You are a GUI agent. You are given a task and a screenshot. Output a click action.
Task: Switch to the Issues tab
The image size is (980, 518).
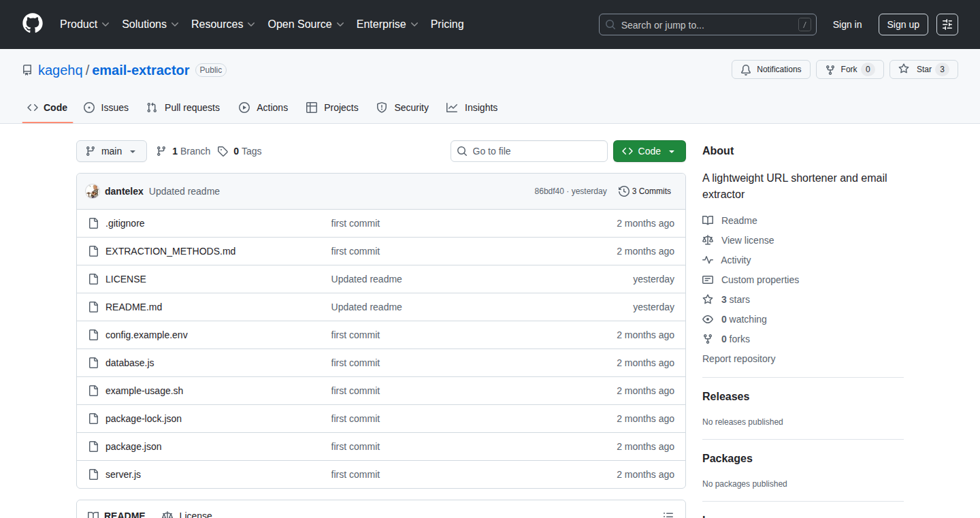106,108
